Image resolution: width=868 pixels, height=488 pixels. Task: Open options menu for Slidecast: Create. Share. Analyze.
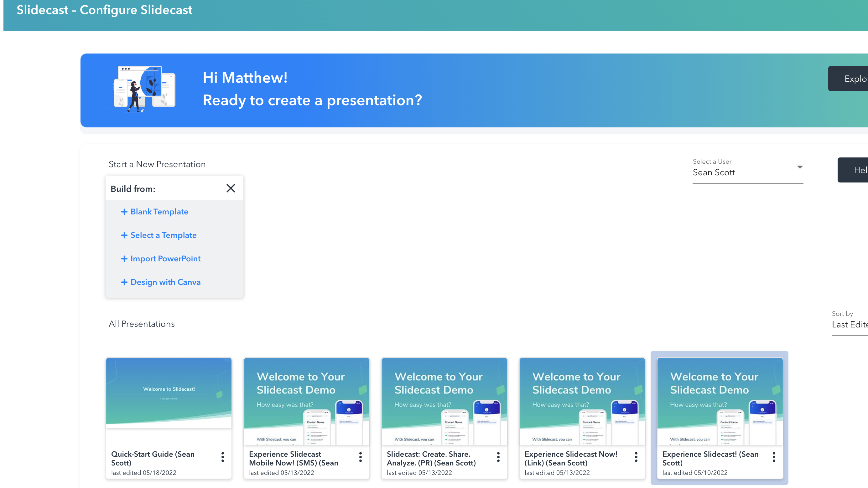click(x=498, y=457)
